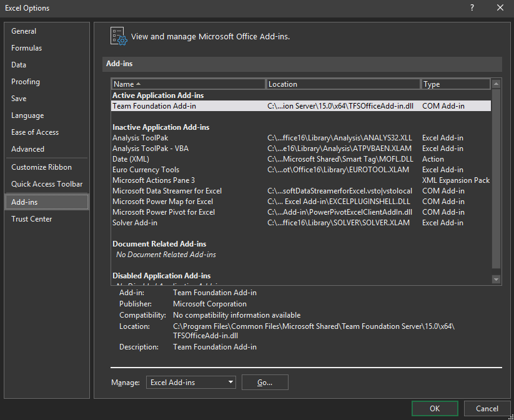This screenshot has height=420, width=514.
Task: Select the Analysis ToolPak row
Action: (301, 138)
